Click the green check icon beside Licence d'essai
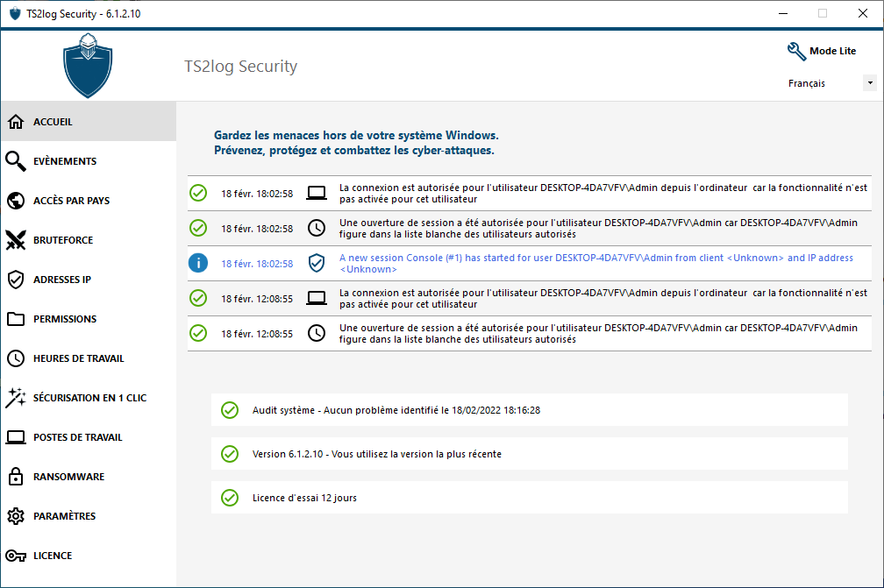This screenshot has height=588, width=884. coord(230,498)
